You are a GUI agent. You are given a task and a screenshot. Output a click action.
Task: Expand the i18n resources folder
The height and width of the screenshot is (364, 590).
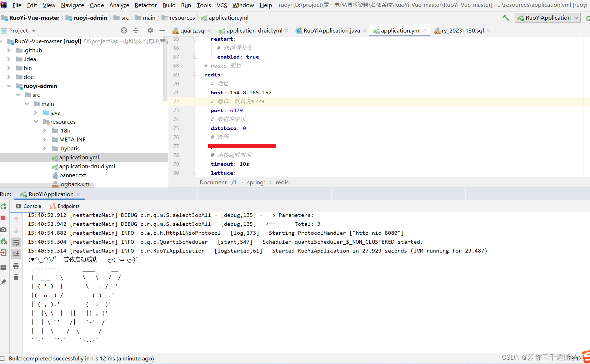44,130
